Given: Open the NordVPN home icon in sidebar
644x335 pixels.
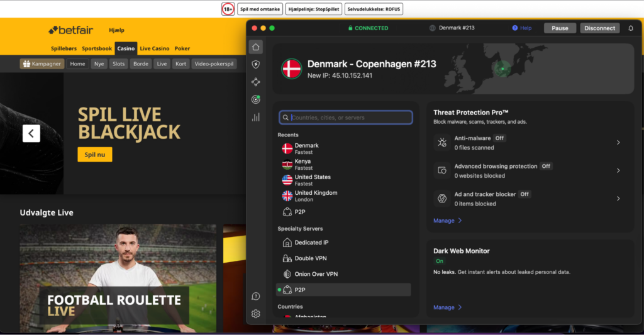Looking at the screenshot, I should coord(255,47).
